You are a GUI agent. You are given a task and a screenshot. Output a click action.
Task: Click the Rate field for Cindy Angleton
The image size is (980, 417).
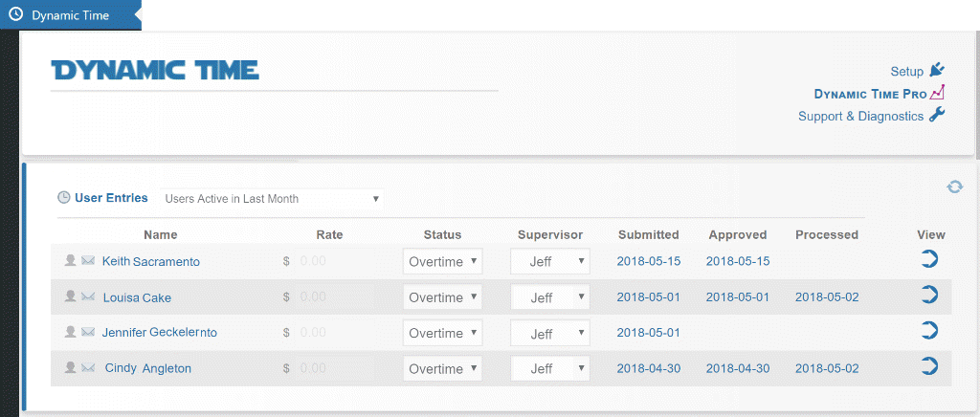coord(334,368)
